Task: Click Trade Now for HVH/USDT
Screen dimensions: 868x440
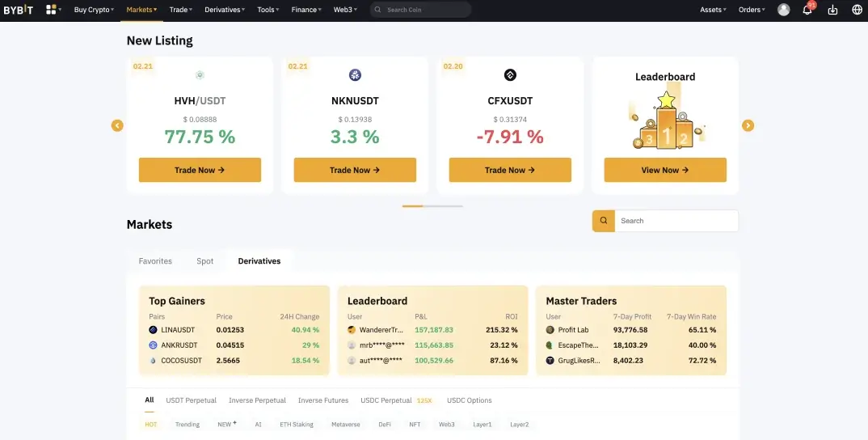Action: [200, 170]
